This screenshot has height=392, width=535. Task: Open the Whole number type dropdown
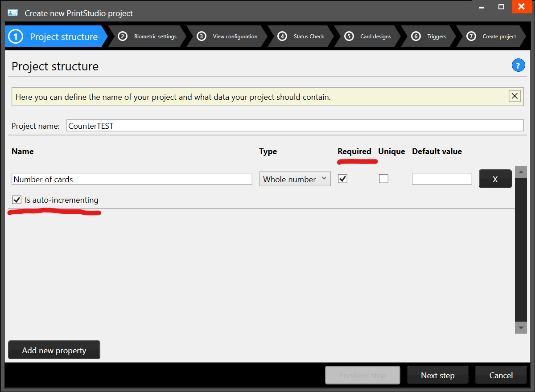pos(324,179)
